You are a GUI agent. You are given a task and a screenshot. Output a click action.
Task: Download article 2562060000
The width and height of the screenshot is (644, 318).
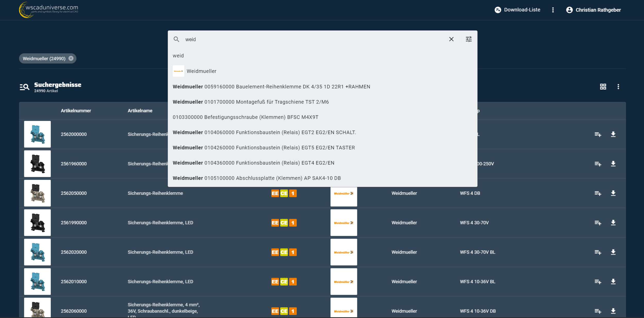point(613,311)
